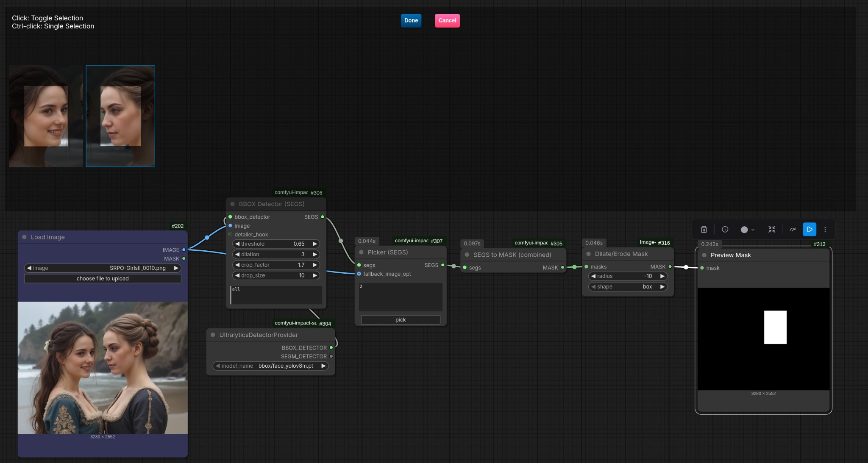Image resolution: width=868 pixels, height=463 pixels.
Task: Toggle selection of the left face thumbnail
Action: [46, 116]
